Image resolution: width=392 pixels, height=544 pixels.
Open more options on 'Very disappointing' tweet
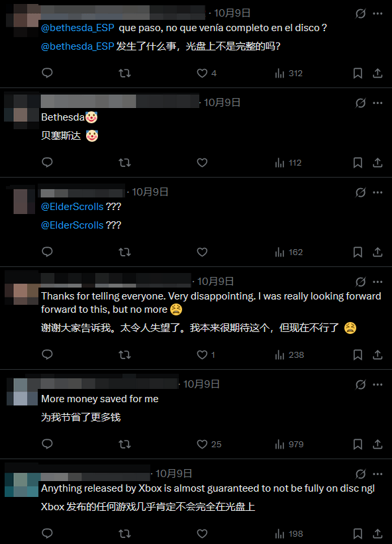[x=377, y=282]
